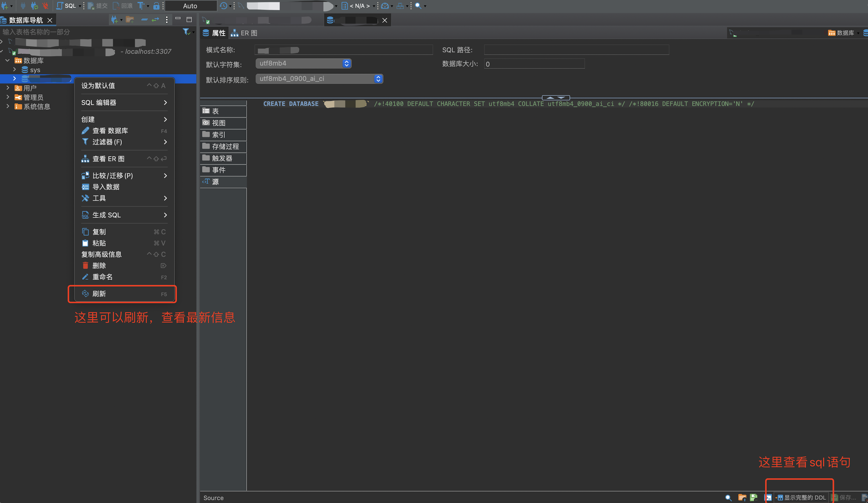Switch to the 属性 tab
868x503 pixels.
tap(214, 33)
